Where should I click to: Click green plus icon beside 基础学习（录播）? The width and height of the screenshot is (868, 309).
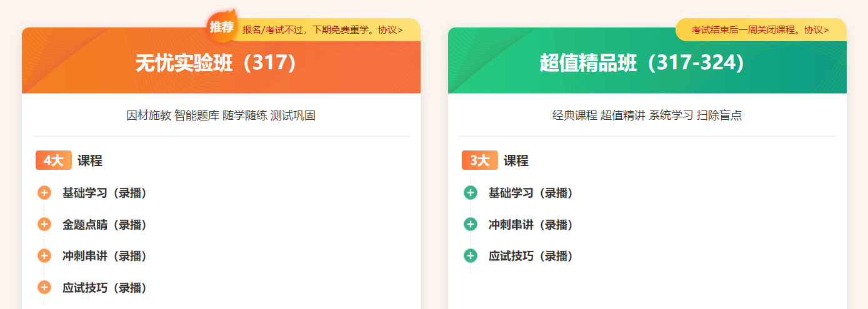(x=471, y=193)
